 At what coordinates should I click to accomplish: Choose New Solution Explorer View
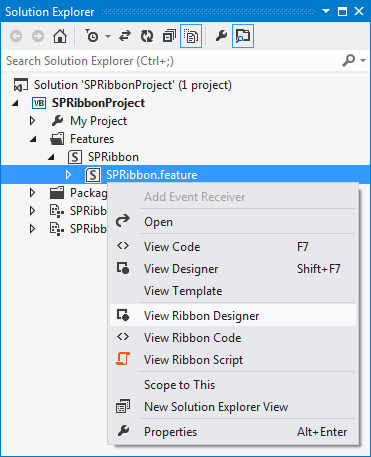[233, 407]
